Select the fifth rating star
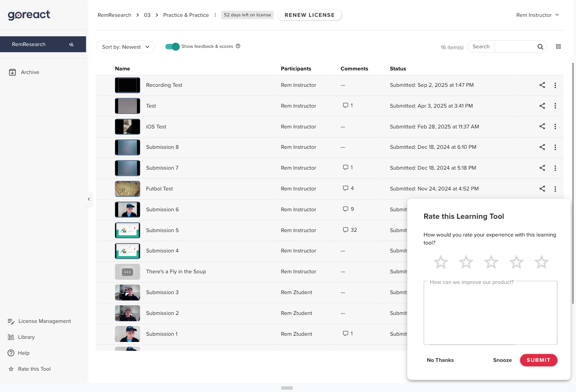Screen dimensions: 576x392 click(541, 262)
